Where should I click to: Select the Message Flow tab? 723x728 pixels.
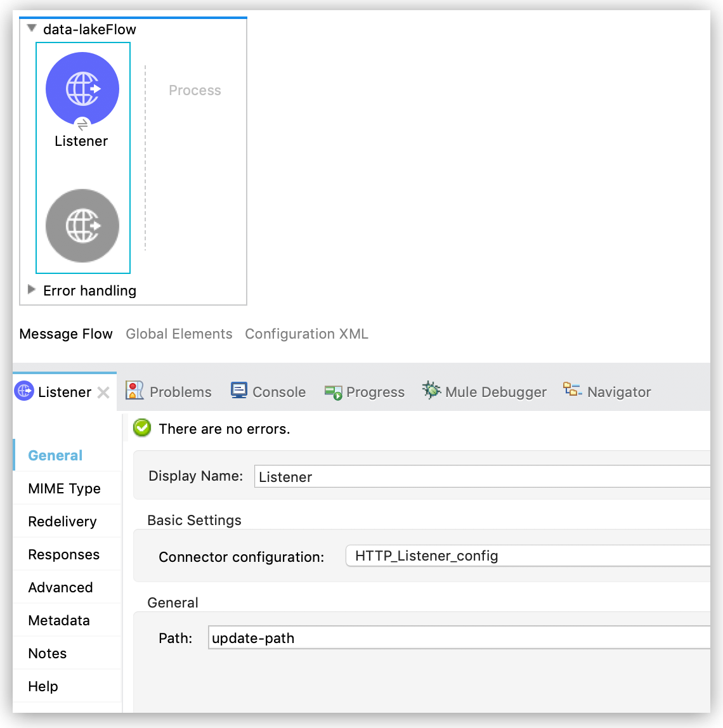pos(66,334)
